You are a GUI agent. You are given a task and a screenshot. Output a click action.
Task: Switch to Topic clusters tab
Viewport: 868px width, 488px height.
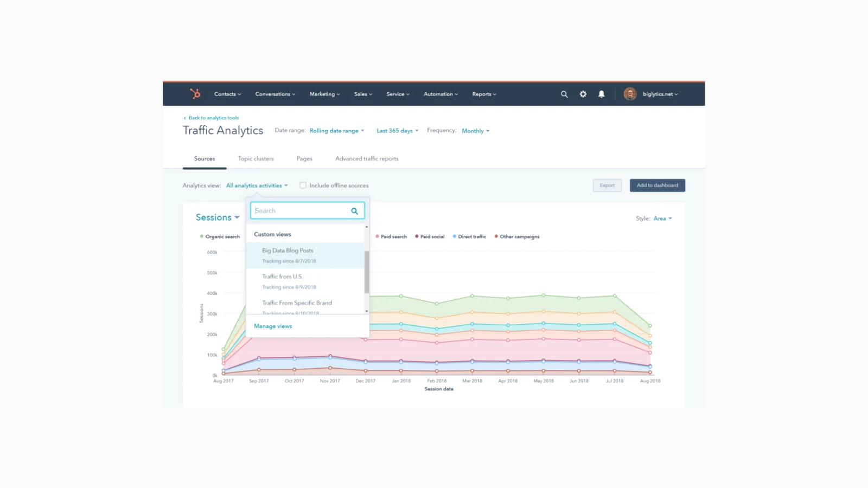coord(256,159)
